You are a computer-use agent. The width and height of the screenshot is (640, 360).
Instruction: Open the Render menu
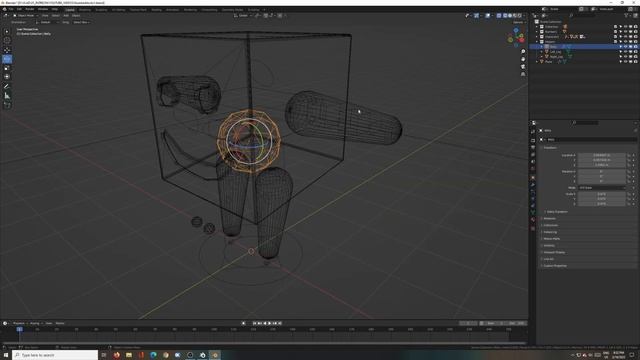coord(29,9)
